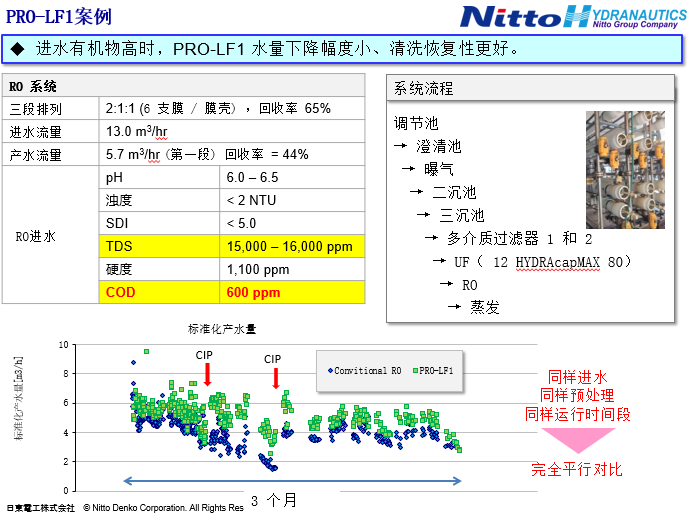This screenshot has width=689, height=515.
Task: Select the 6.0 – 6.5 pH value
Action: pos(252,178)
